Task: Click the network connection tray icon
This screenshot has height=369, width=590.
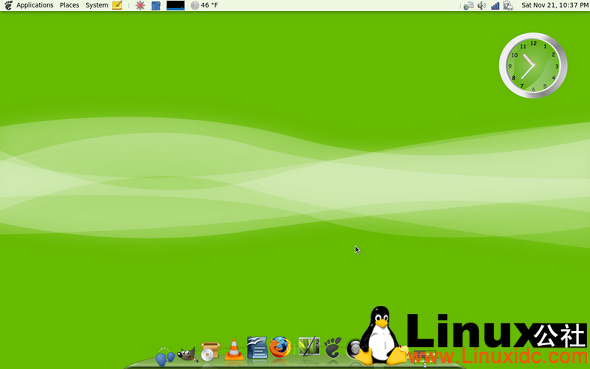Action: coord(468,5)
